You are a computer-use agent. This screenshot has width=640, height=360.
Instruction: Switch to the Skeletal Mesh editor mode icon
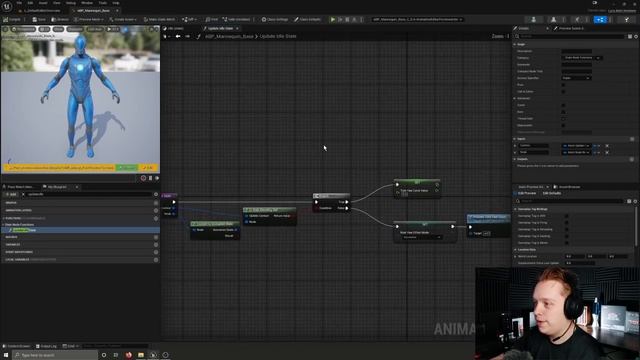pos(553,19)
